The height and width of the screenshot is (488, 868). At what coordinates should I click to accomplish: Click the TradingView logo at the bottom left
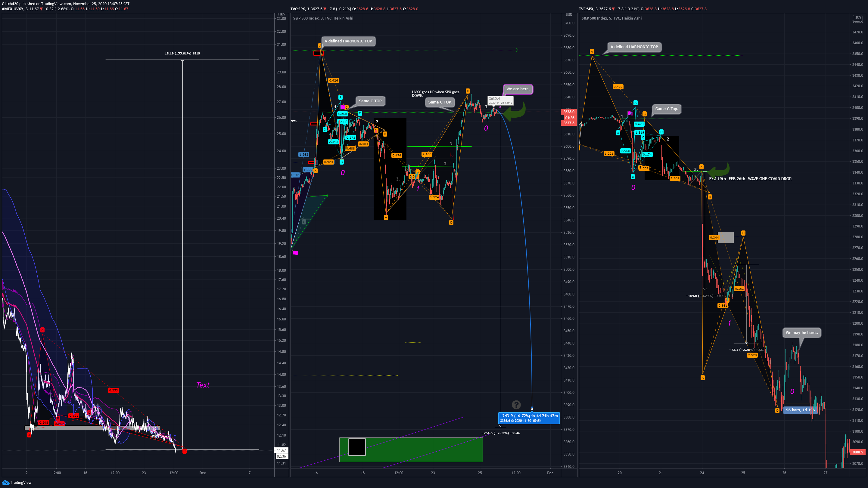click(17, 482)
